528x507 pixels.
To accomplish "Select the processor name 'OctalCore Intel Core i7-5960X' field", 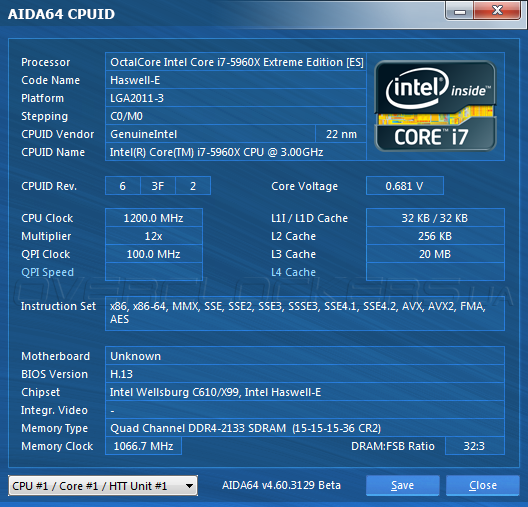I will pyautogui.click(x=236, y=62).
